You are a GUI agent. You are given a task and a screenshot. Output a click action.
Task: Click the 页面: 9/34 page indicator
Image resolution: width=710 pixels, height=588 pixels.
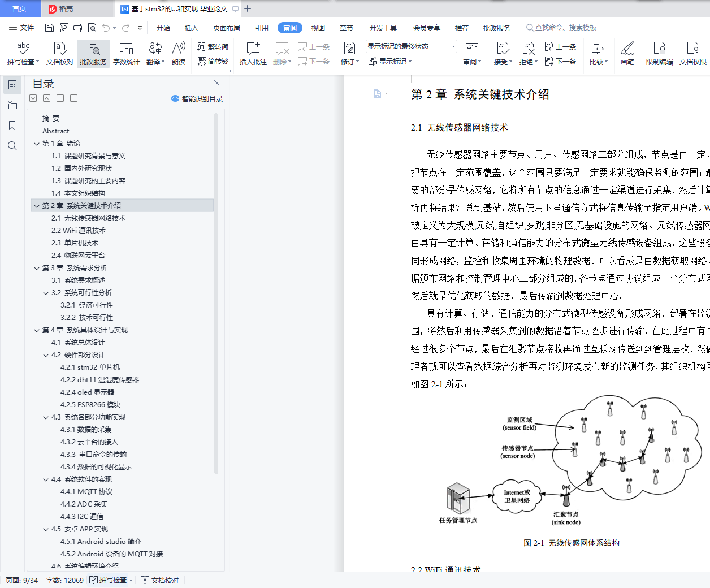(21, 580)
